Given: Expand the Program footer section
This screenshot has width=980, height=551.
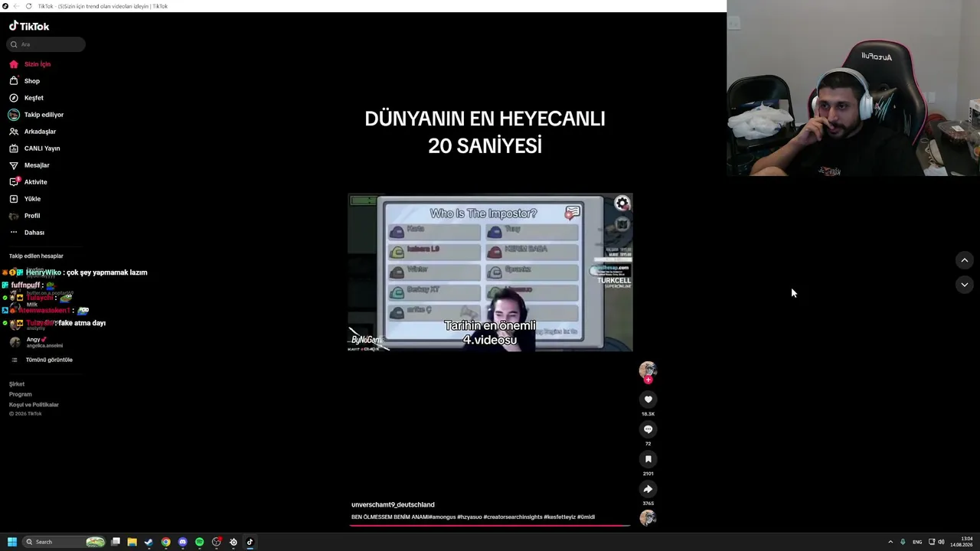Looking at the screenshot, I should 21,394.
